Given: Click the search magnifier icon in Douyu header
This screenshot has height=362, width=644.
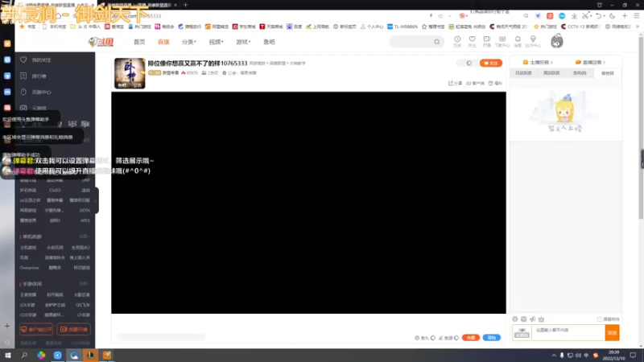Looking at the screenshot, I should coord(436,42).
